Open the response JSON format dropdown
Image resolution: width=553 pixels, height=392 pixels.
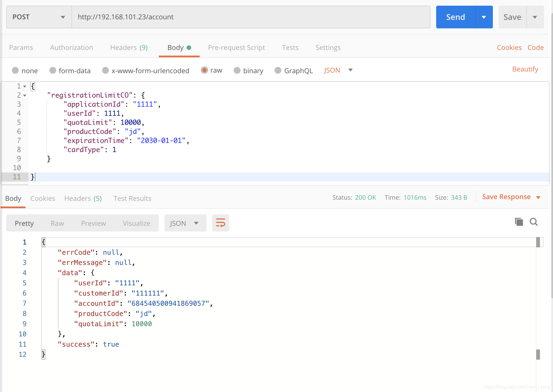click(185, 223)
